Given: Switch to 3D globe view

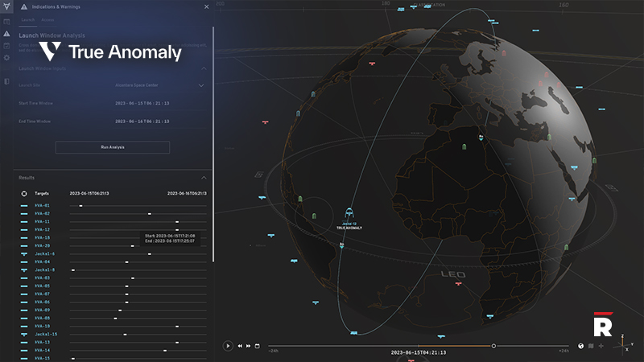Looking at the screenshot, I should click(580, 346).
